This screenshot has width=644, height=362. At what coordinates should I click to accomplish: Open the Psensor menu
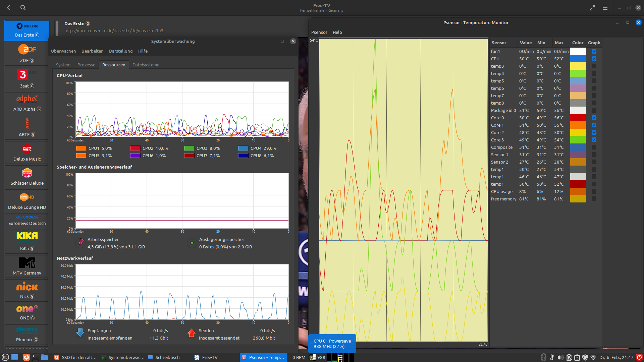point(319,32)
